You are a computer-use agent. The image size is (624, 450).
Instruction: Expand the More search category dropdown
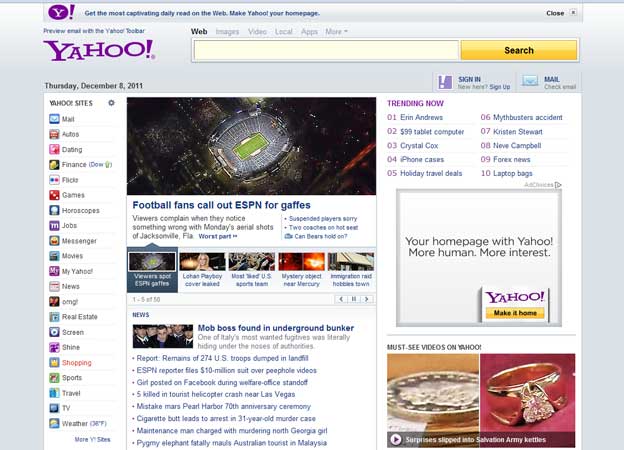(336, 32)
